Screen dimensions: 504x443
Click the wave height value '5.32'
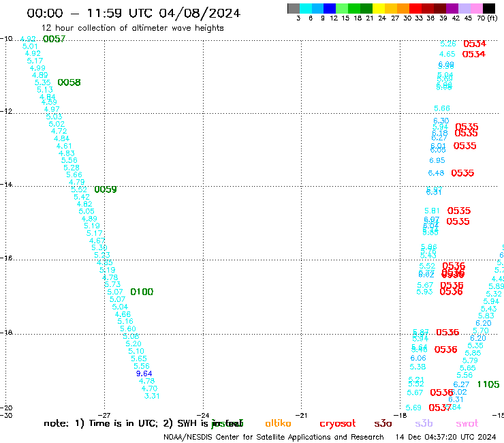(494, 294)
